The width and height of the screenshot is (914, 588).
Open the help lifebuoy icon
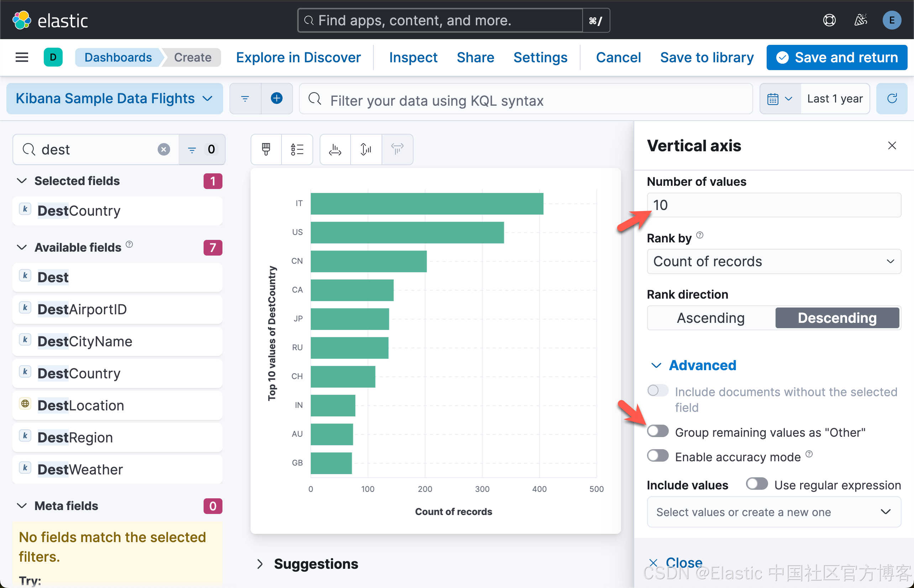[x=829, y=20]
